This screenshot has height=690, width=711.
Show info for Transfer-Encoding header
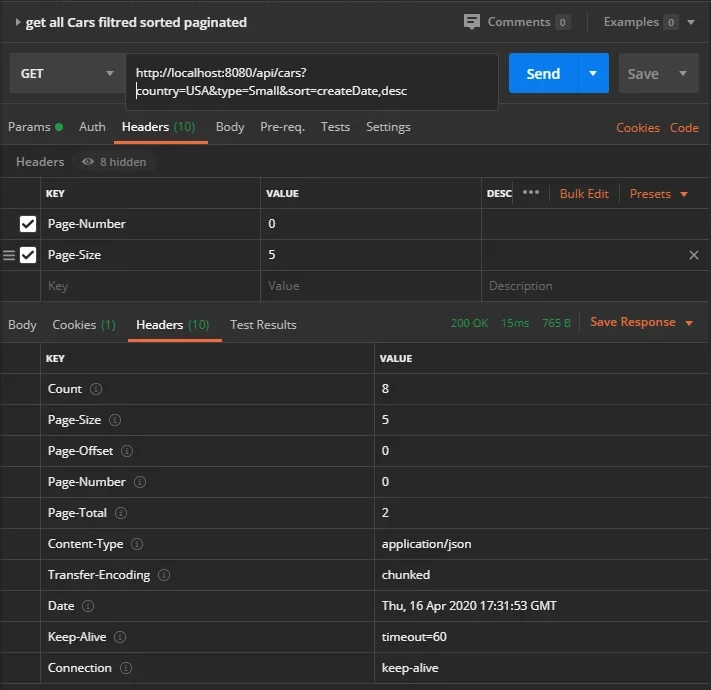click(x=164, y=575)
